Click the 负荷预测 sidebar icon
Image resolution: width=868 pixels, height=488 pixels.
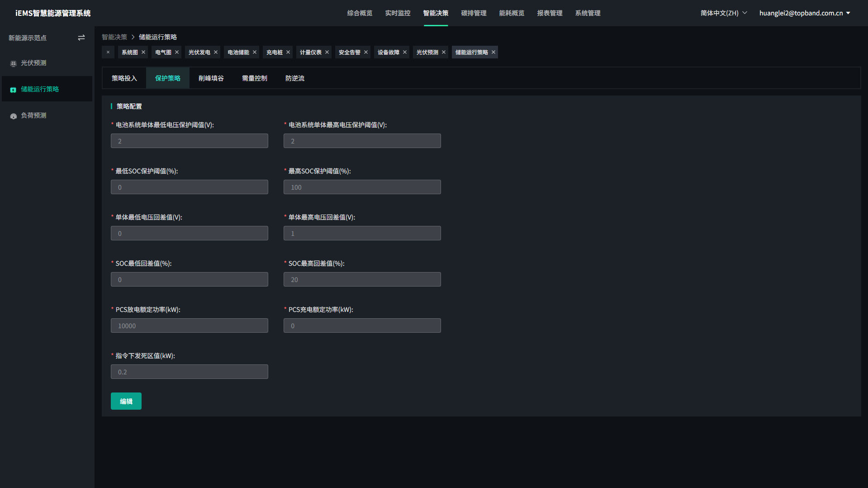tap(14, 116)
